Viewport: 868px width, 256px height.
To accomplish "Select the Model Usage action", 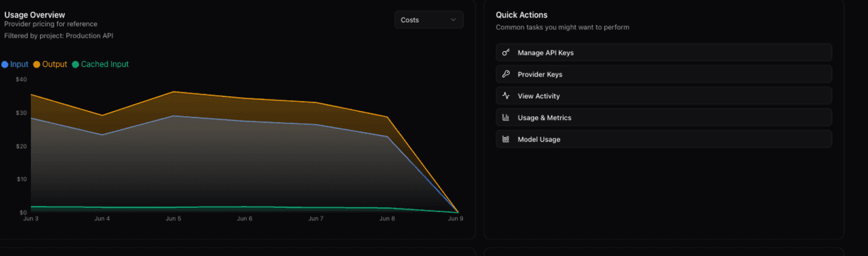I will [664, 139].
